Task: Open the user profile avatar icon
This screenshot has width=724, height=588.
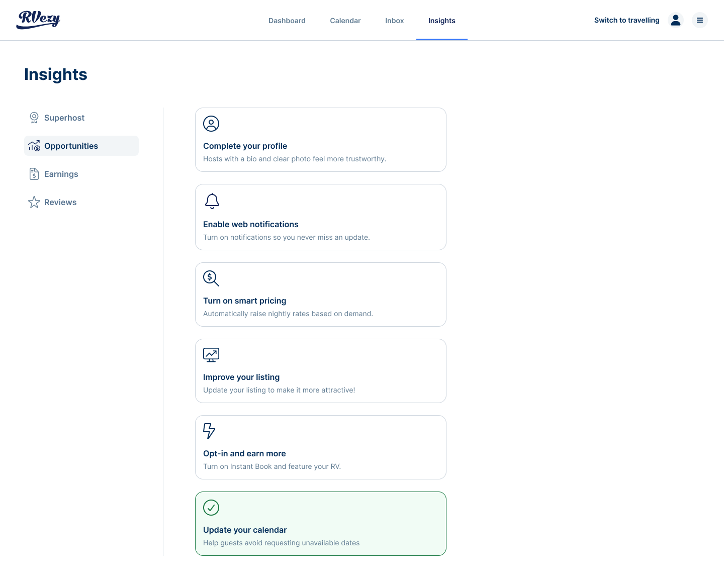Action: 676,20
